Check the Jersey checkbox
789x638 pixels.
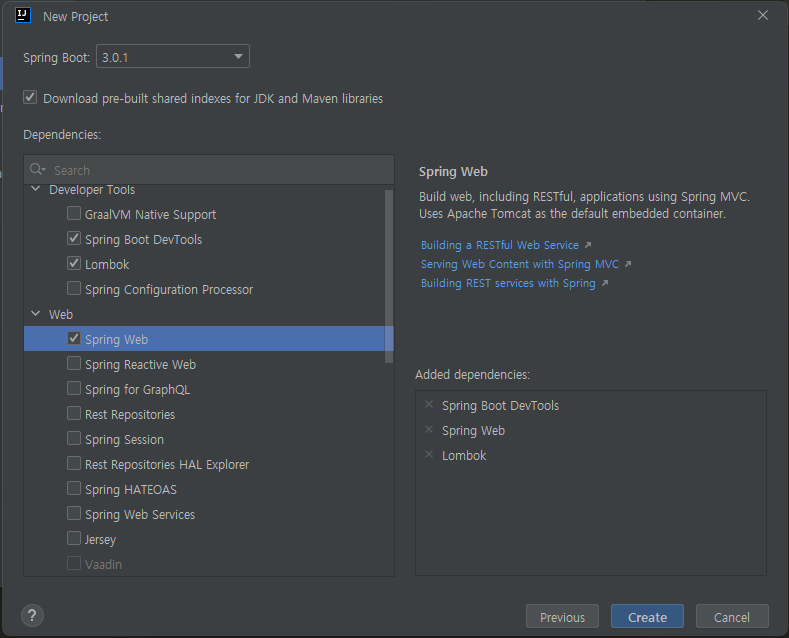(x=74, y=538)
